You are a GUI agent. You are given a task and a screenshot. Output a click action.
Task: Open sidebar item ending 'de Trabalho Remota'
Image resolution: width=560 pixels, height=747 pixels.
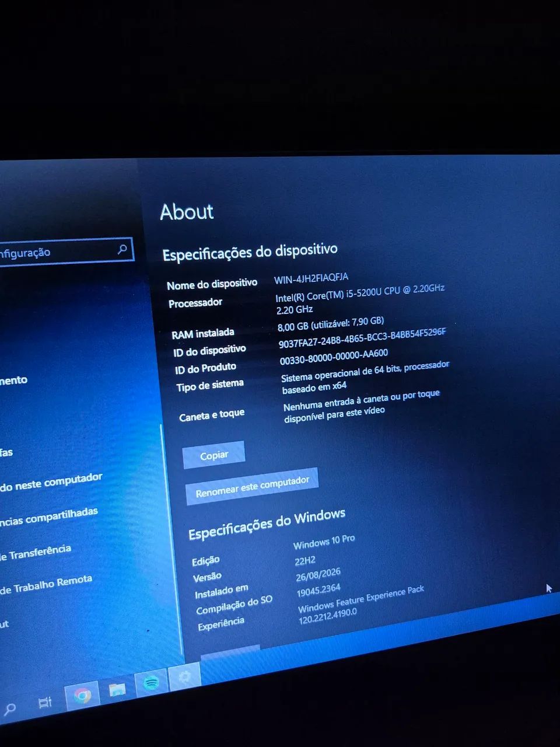(x=46, y=585)
